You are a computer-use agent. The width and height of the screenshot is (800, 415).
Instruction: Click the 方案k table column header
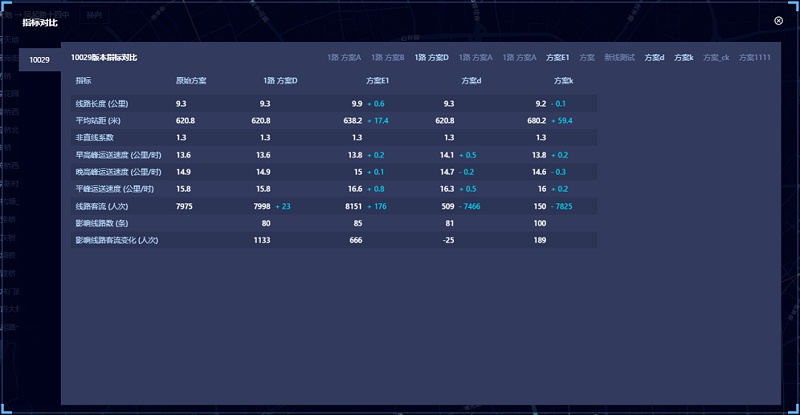[564, 81]
